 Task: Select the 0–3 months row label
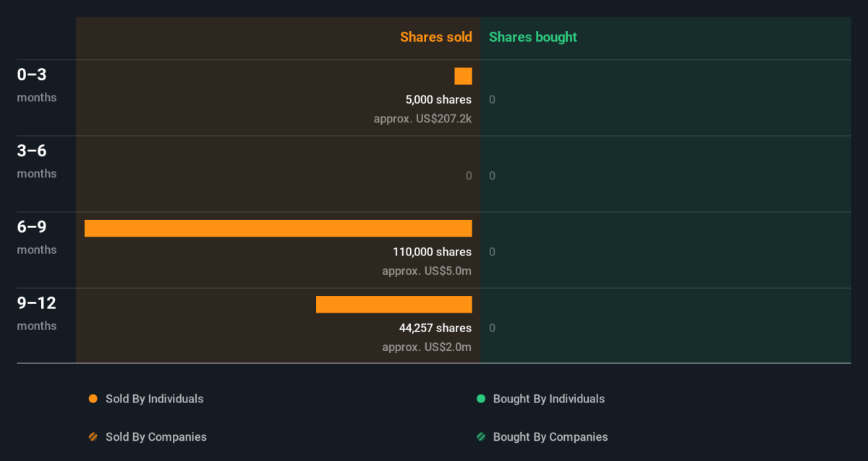click(37, 85)
